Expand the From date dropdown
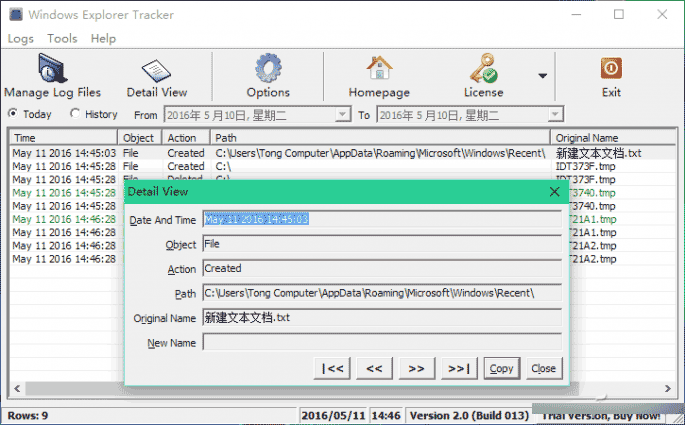This screenshot has height=425, width=685. 343,115
